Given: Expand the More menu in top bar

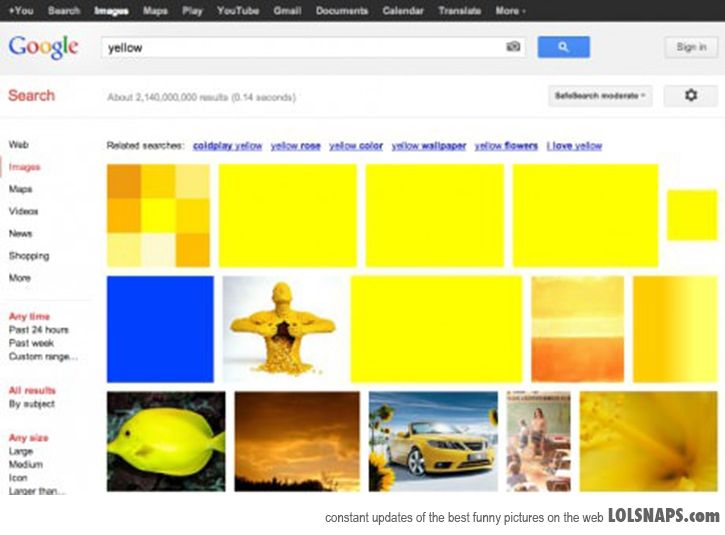Looking at the screenshot, I should (510, 11).
